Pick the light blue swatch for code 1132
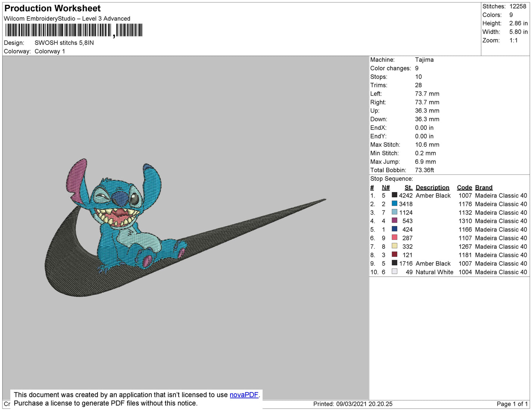The image size is (532, 411). coord(394,212)
